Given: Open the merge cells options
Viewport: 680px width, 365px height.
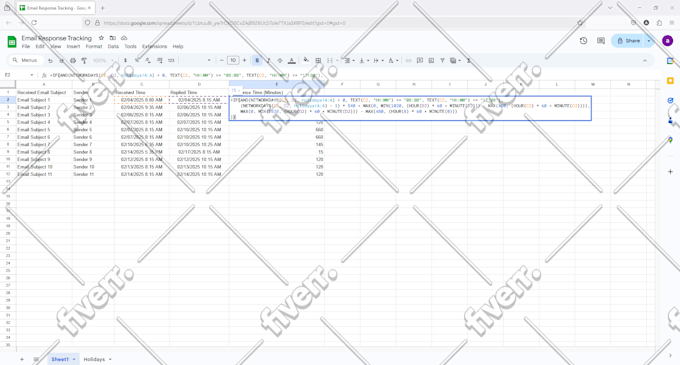Looking at the screenshot, I should coord(331,61).
